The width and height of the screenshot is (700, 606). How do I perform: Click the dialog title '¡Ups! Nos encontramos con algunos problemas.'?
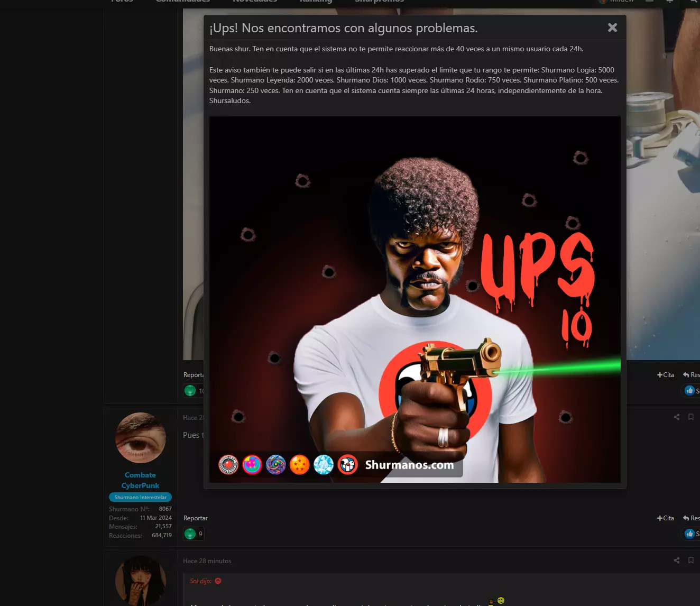[344, 28]
